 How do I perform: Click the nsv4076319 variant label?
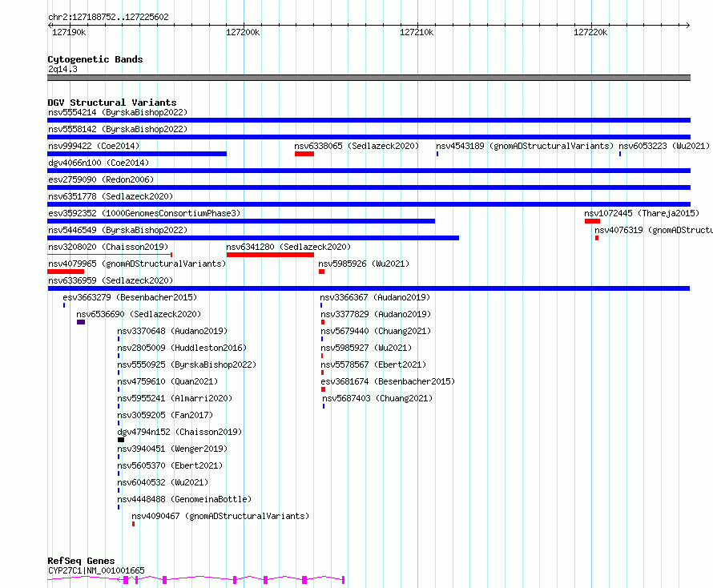click(x=654, y=230)
